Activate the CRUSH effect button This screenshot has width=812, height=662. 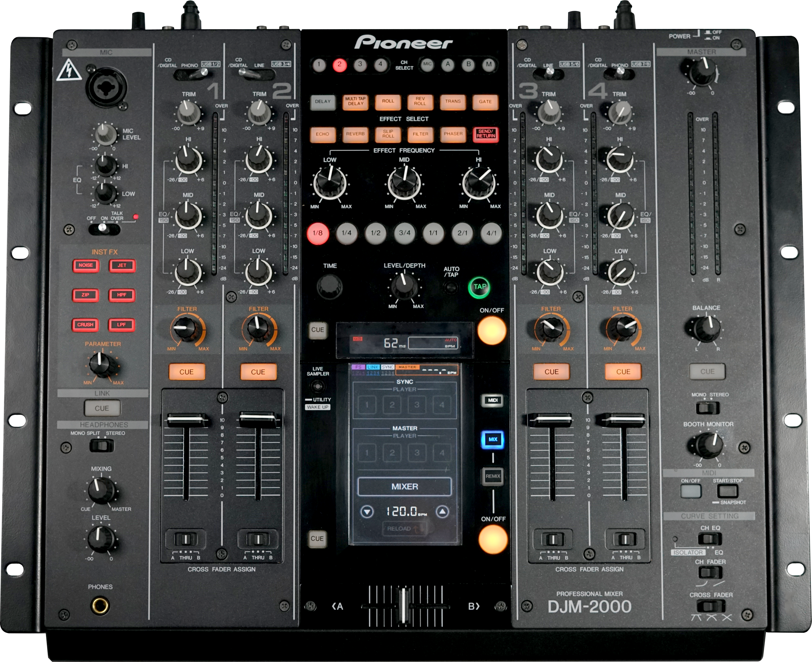click(85, 325)
